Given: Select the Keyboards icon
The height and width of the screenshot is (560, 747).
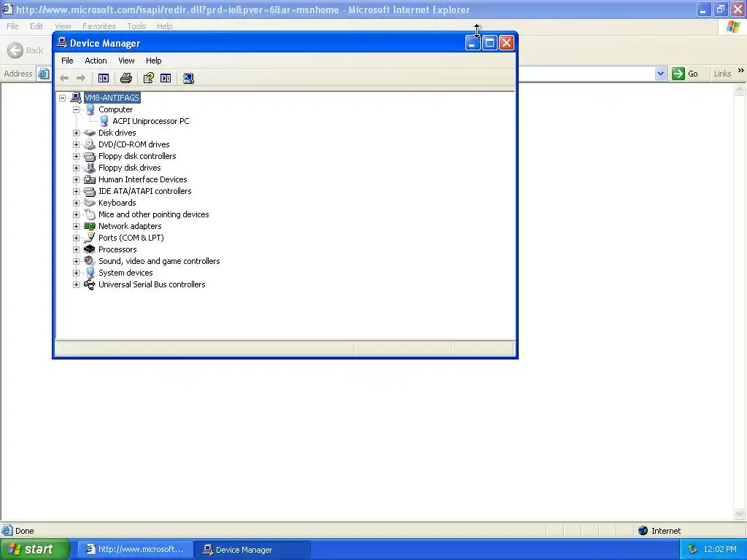Looking at the screenshot, I should coord(90,203).
